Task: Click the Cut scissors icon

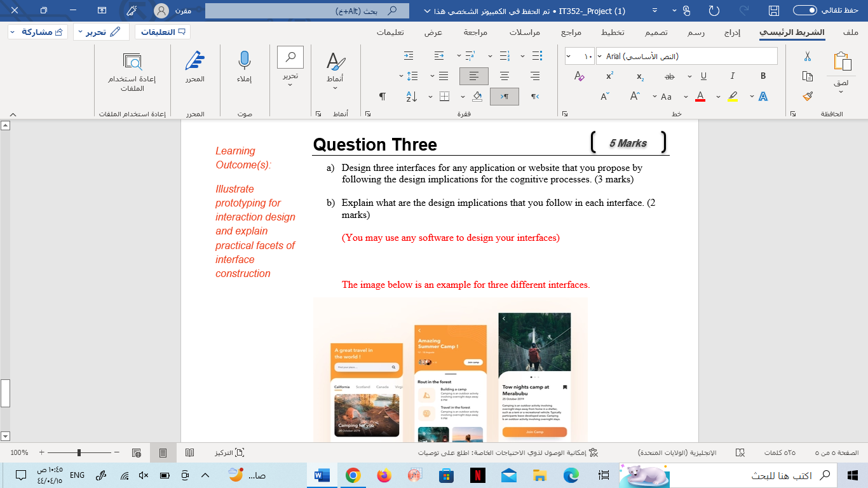Action: click(808, 57)
